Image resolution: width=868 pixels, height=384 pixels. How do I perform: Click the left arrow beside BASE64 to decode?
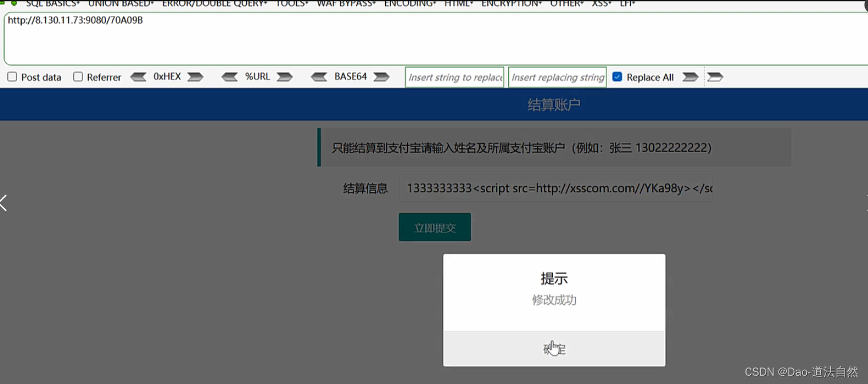tap(319, 77)
